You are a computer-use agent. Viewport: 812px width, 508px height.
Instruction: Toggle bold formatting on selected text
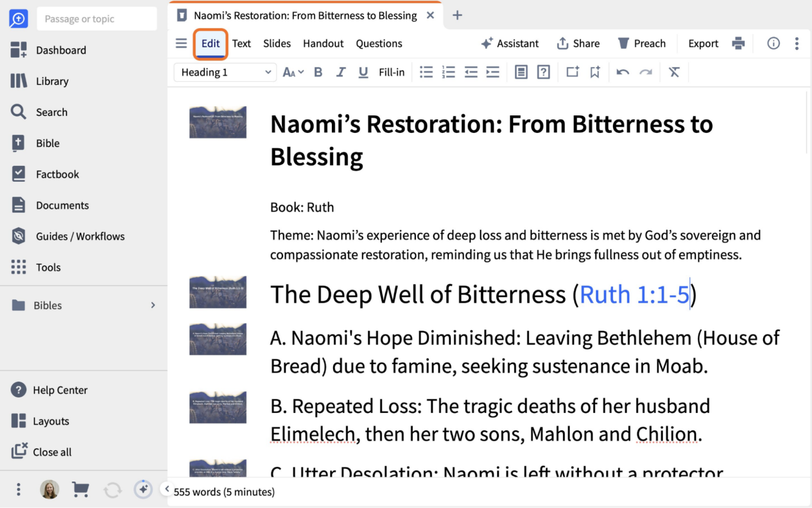click(318, 72)
